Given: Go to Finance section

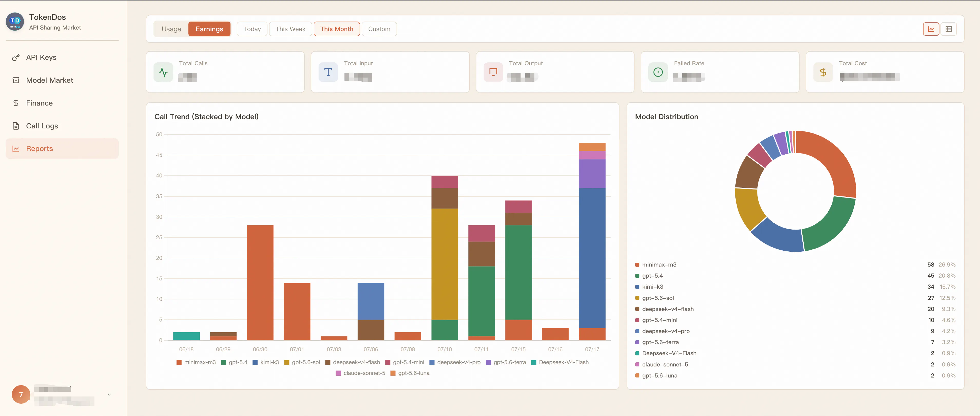Looking at the screenshot, I should click(x=62, y=103).
